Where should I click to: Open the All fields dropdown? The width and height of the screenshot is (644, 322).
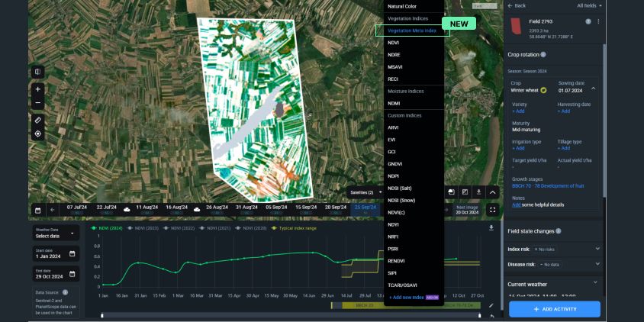pyautogui.click(x=589, y=6)
